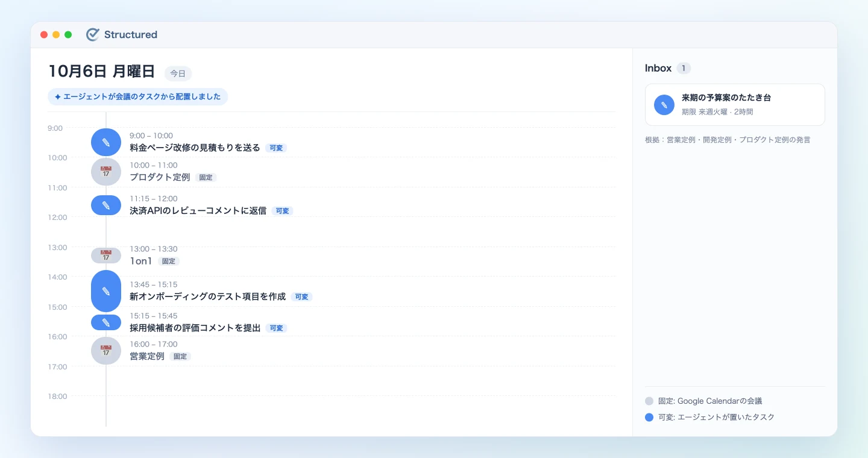
Task: Click the 10月6日 月曜日 date heading
Action: (x=102, y=72)
